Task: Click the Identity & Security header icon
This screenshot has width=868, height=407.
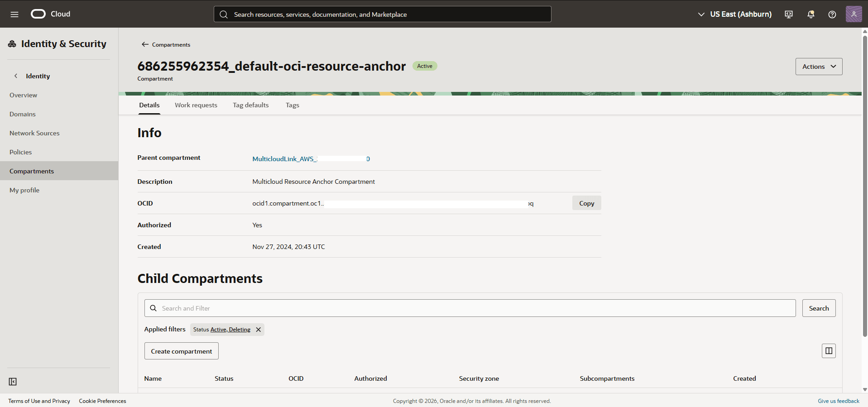Action: tap(12, 44)
